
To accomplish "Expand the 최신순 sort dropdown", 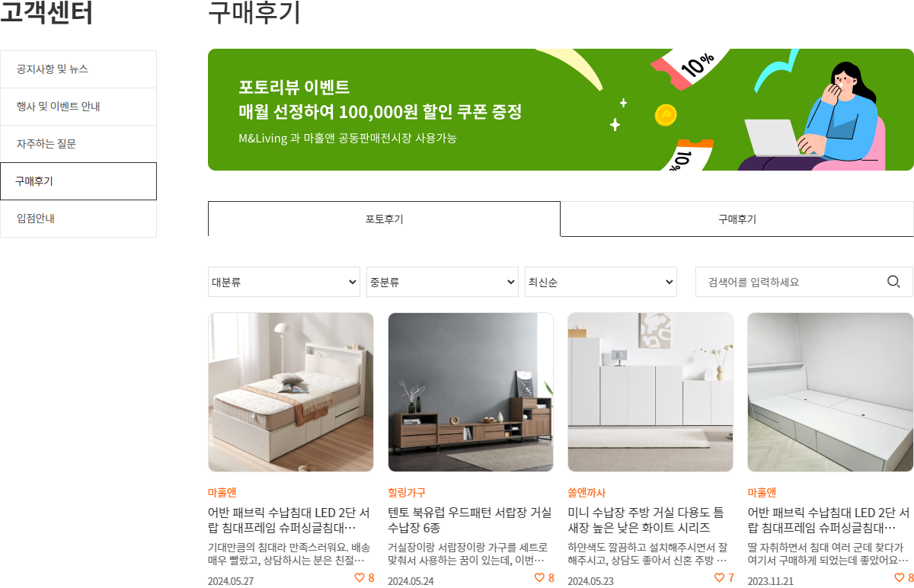I will tap(600, 282).
